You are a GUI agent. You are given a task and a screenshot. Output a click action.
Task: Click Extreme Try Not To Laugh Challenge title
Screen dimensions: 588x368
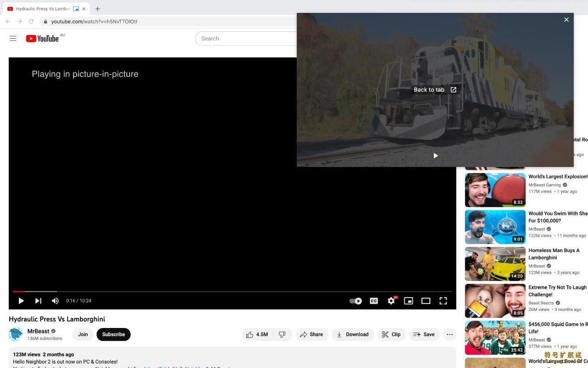point(558,291)
